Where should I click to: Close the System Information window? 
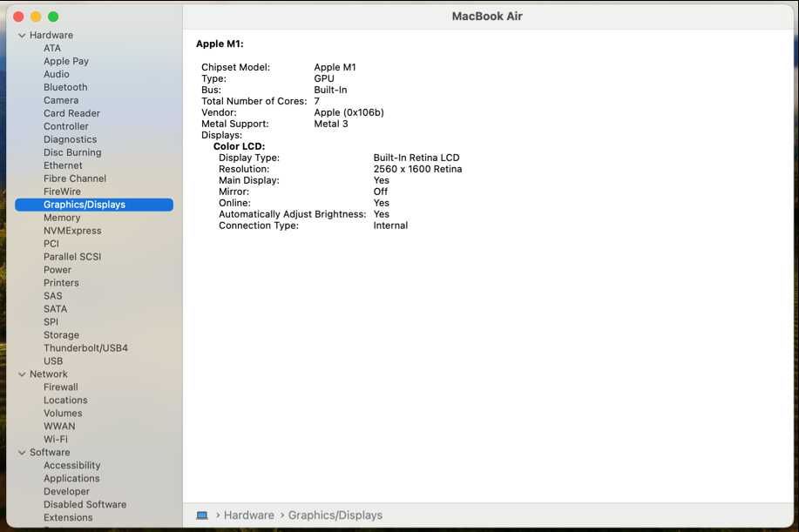click(x=18, y=17)
